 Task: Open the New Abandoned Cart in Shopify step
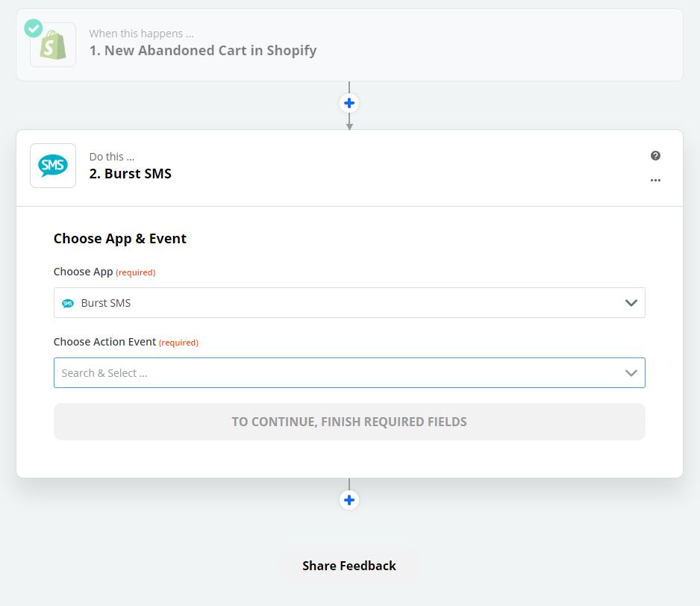[349, 45]
